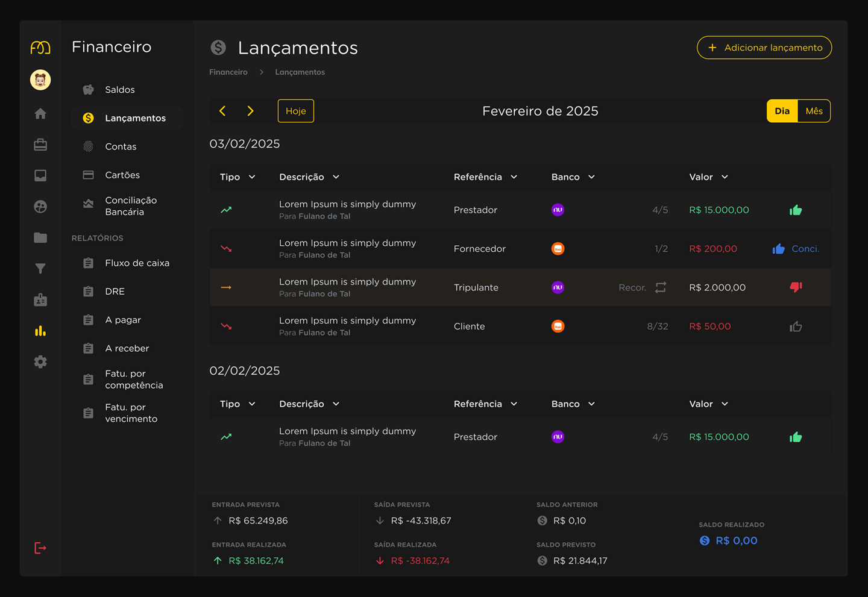Toggle the red thumbs-down on Tripulante row

pos(796,287)
